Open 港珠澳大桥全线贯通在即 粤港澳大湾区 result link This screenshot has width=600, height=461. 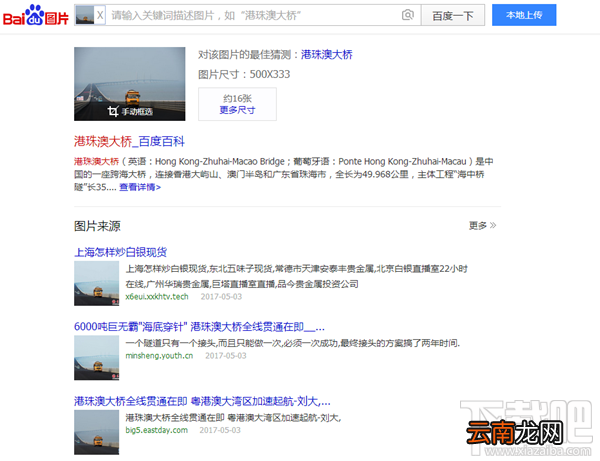coord(202,401)
